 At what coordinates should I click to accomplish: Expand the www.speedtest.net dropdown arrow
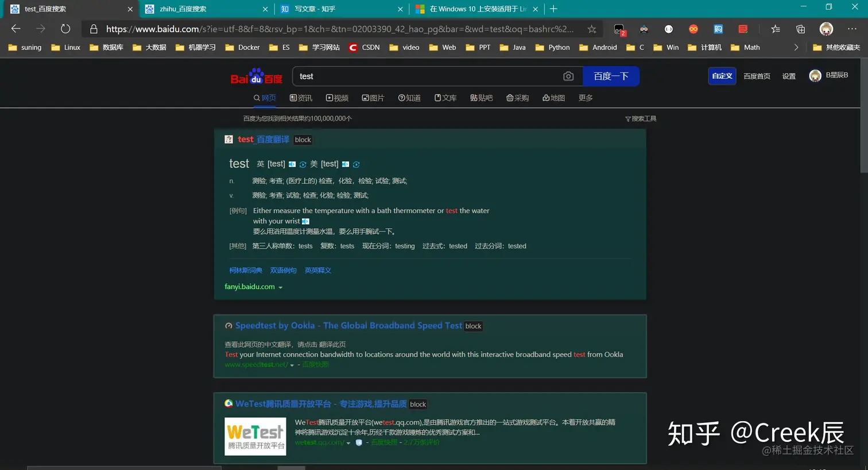pyautogui.click(x=292, y=365)
